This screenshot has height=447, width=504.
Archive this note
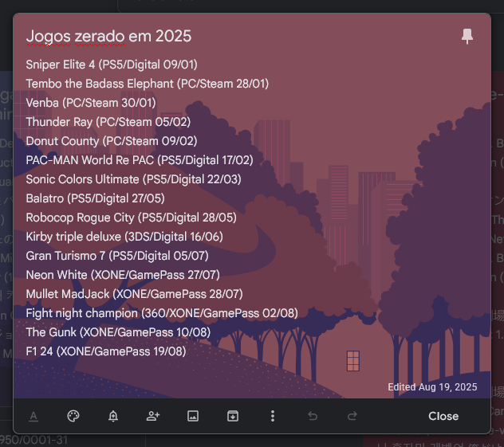[233, 416]
